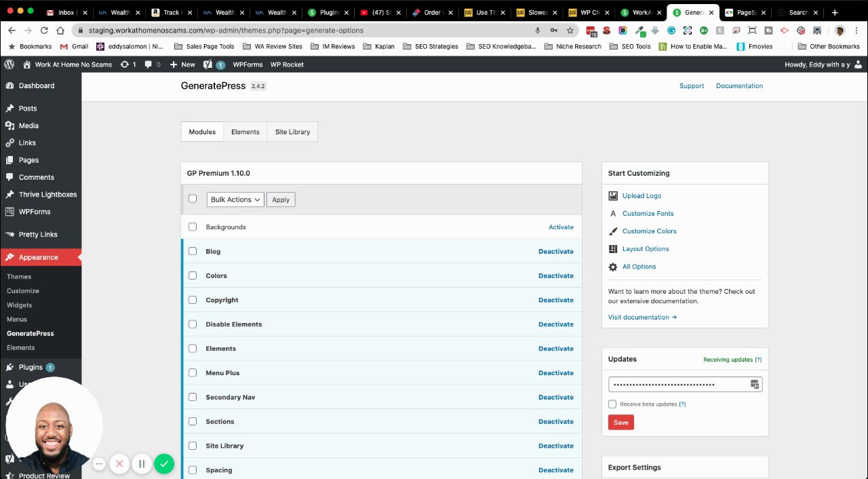
Task: Open a new browser tab
Action: pyautogui.click(x=835, y=12)
